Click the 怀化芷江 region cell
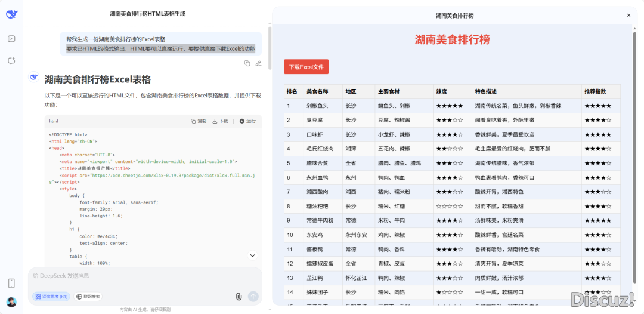Viewport: 644px width, 314px height. (358, 278)
